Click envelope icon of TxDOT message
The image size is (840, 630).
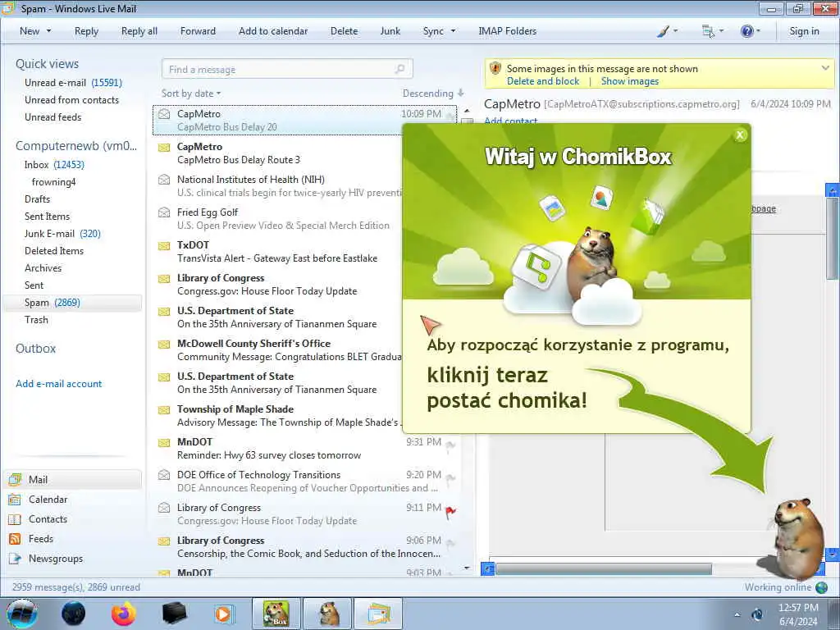click(164, 246)
